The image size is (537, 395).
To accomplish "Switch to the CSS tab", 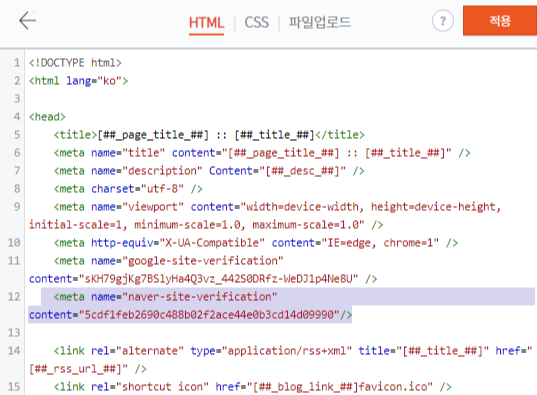I will point(257,23).
